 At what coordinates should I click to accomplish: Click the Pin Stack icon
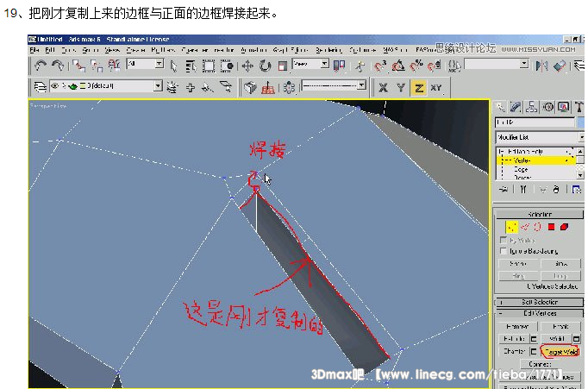coord(504,190)
